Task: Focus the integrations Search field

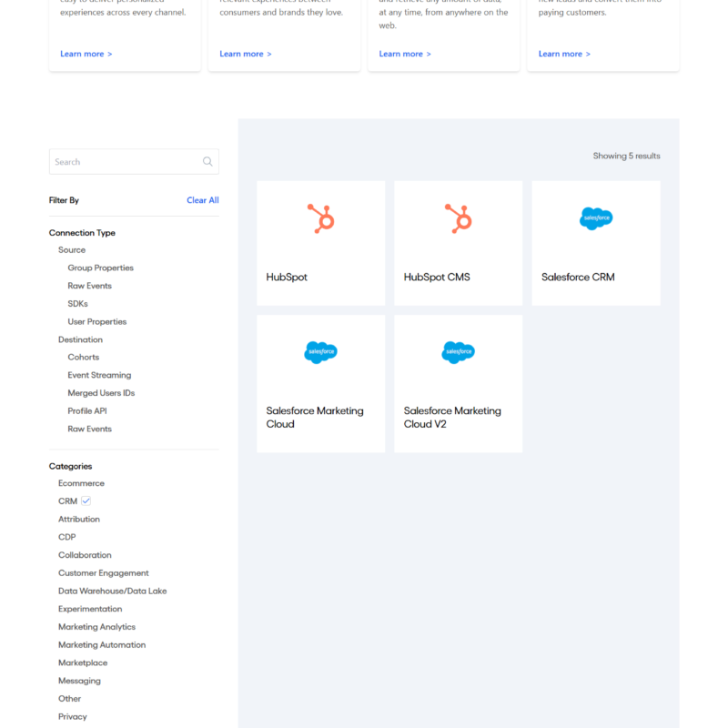Action: point(126,162)
